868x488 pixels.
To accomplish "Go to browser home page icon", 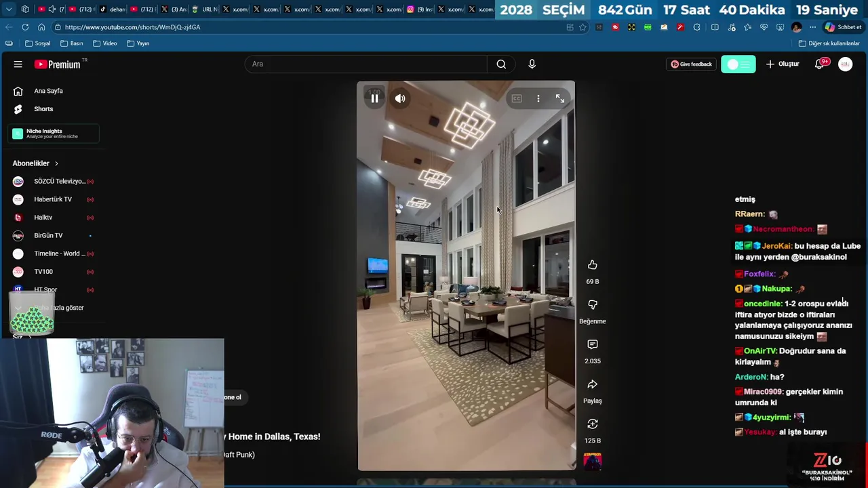I will [41, 27].
